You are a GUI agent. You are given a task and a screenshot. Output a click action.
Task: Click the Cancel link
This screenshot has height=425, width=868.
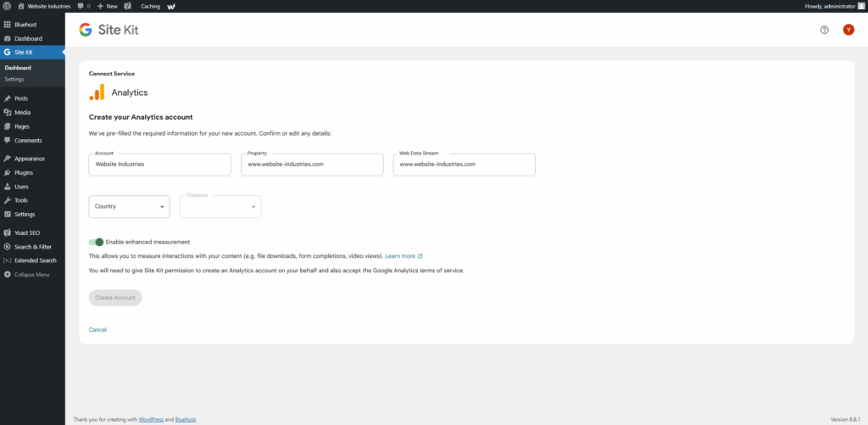97,329
